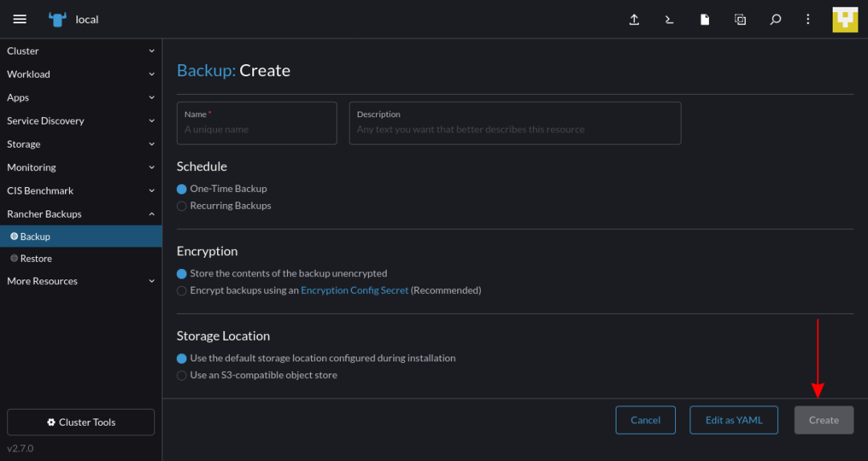Image resolution: width=868 pixels, height=461 pixels.
Task: Select store backup contents unencrypted
Action: point(182,274)
